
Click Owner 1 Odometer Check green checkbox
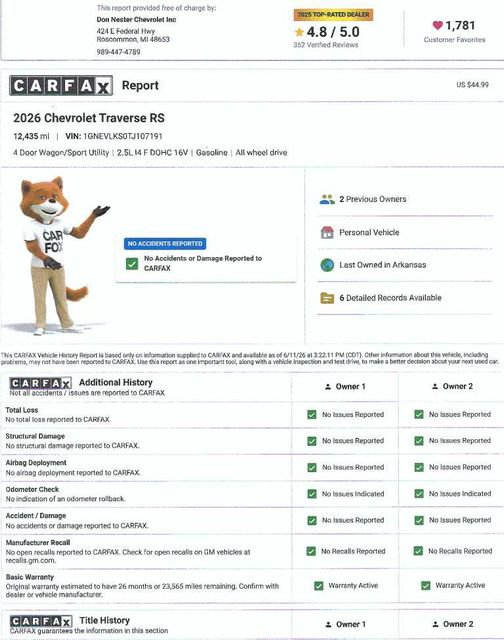[x=312, y=494]
